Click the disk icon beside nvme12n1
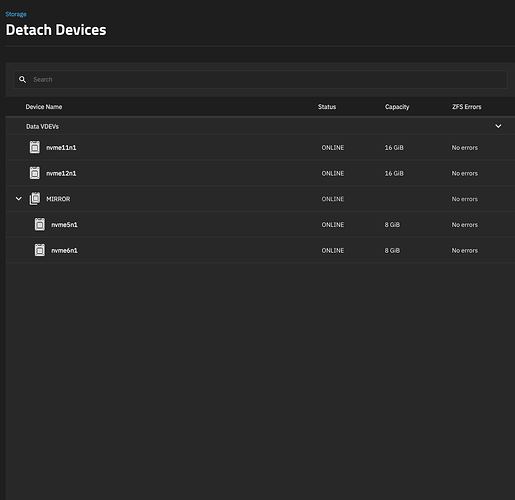The height and width of the screenshot is (500, 515). click(x=35, y=173)
